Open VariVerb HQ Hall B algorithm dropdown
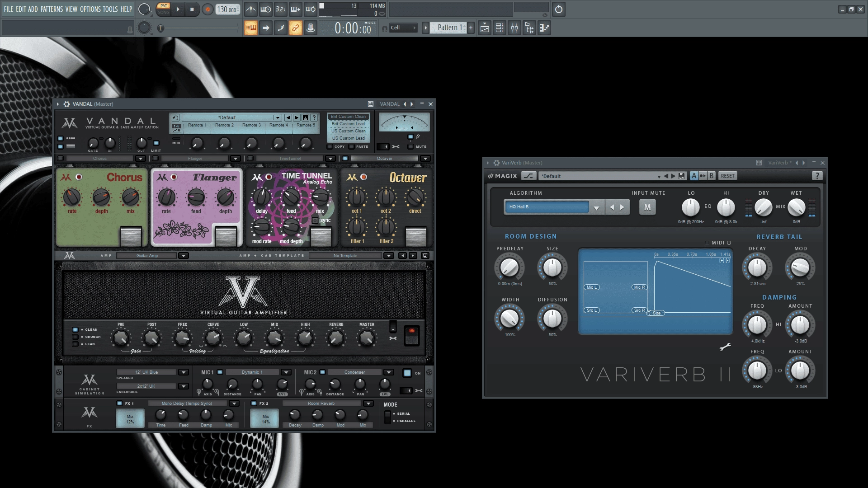The height and width of the screenshot is (488, 868). [x=596, y=207]
